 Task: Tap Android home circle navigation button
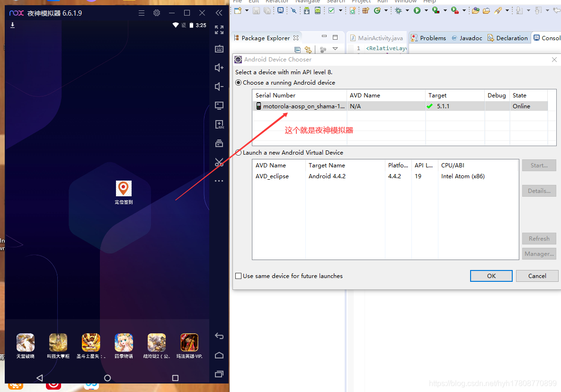pyautogui.click(x=107, y=378)
